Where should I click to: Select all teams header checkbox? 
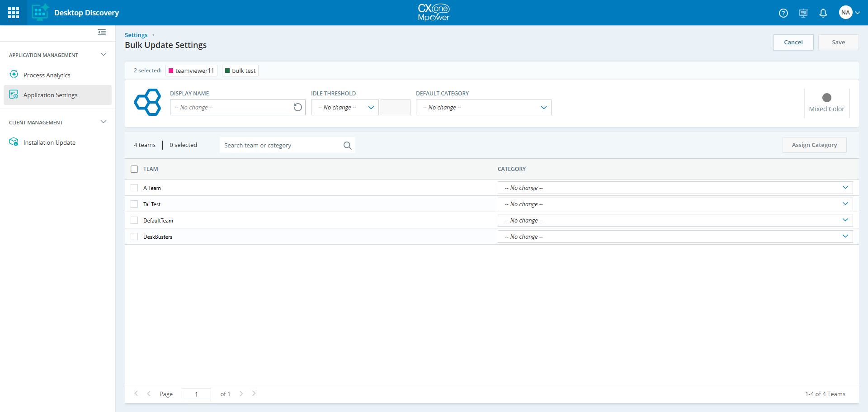pyautogui.click(x=134, y=169)
